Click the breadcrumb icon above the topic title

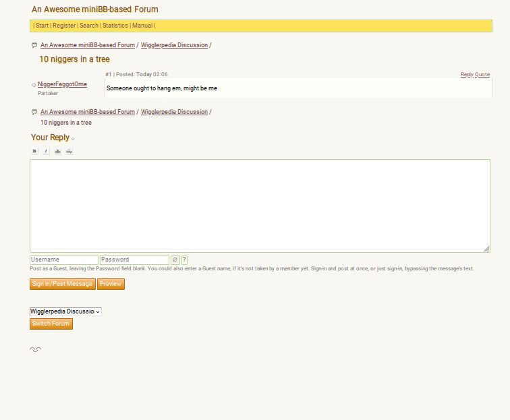click(x=34, y=45)
